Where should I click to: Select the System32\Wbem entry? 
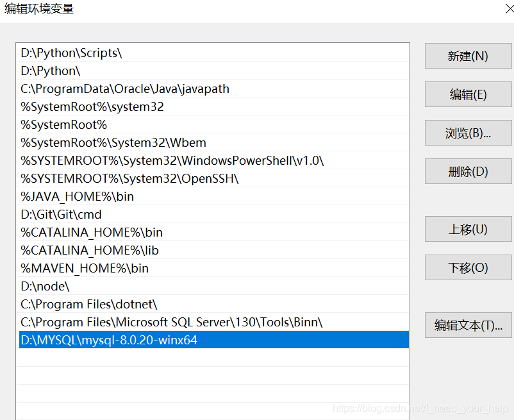pyautogui.click(x=213, y=142)
